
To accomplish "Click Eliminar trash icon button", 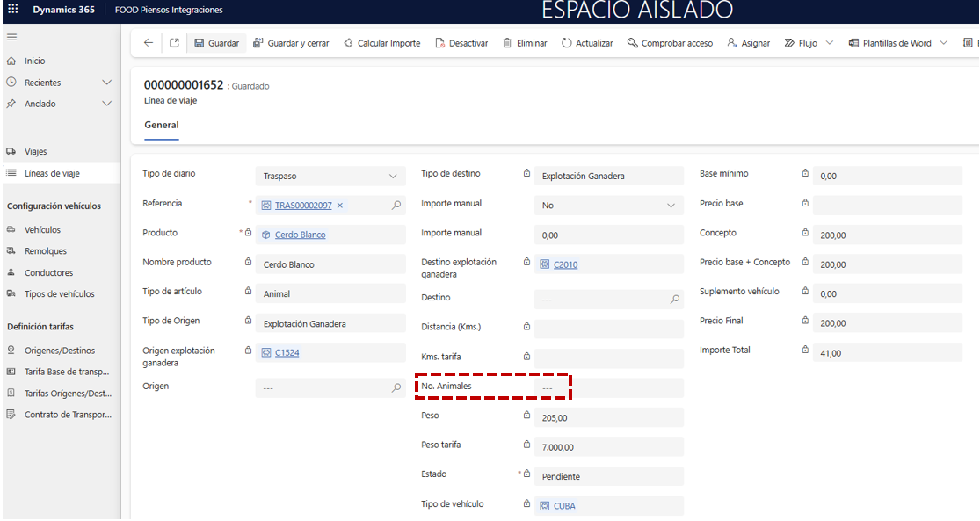I will [525, 43].
